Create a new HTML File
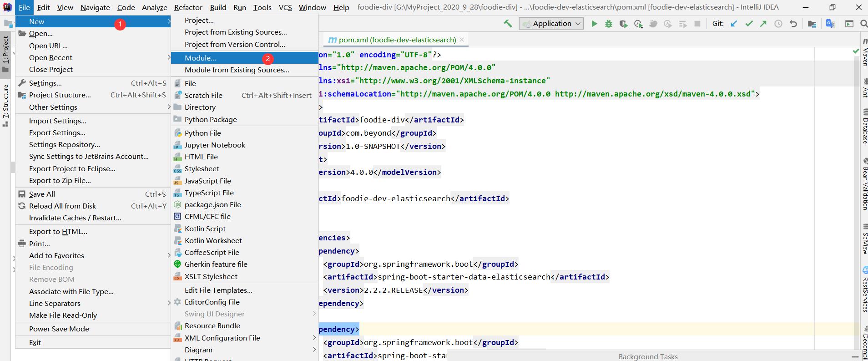The image size is (868, 361). coord(244,157)
